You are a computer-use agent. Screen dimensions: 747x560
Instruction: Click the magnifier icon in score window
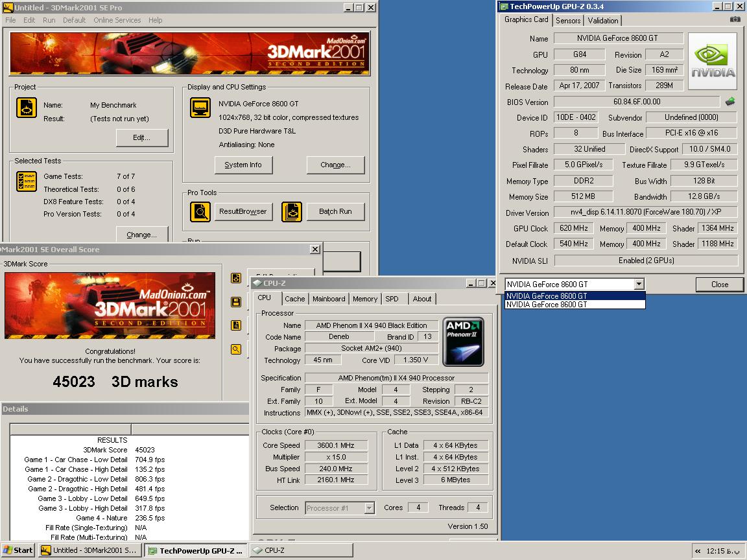[236, 349]
